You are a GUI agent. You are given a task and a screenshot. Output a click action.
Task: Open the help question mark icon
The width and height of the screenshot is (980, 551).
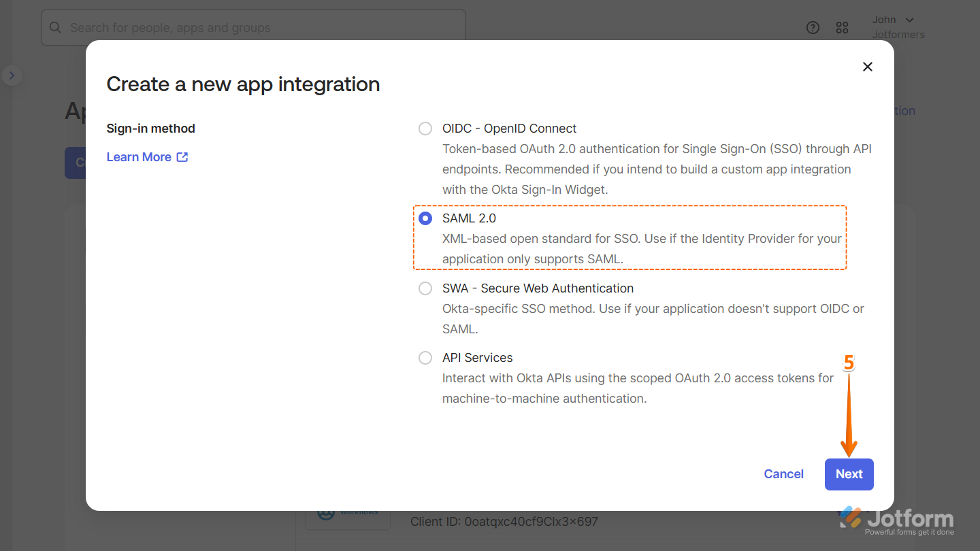(813, 28)
